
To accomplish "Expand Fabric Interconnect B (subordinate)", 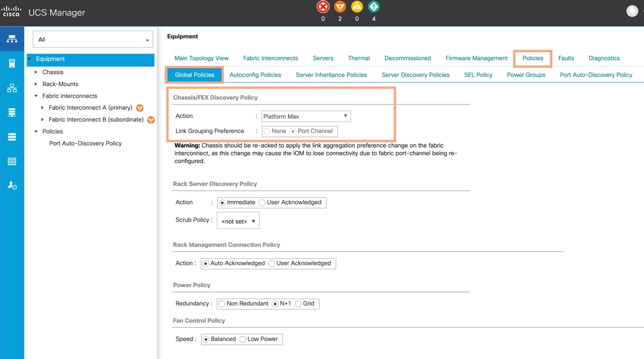I will 42,119.
